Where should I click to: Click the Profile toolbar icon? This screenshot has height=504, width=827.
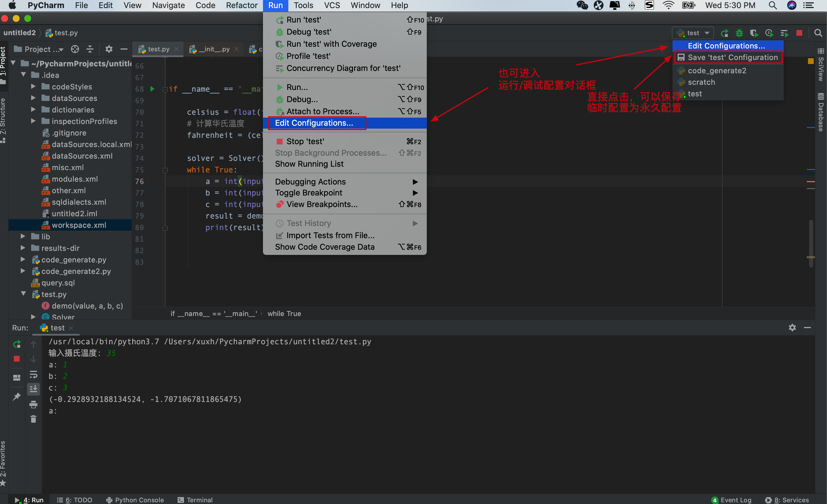tap(769, 33)
